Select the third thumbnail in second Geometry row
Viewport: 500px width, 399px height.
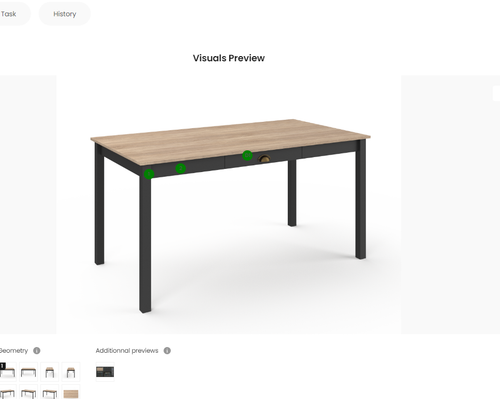[50, 393]
